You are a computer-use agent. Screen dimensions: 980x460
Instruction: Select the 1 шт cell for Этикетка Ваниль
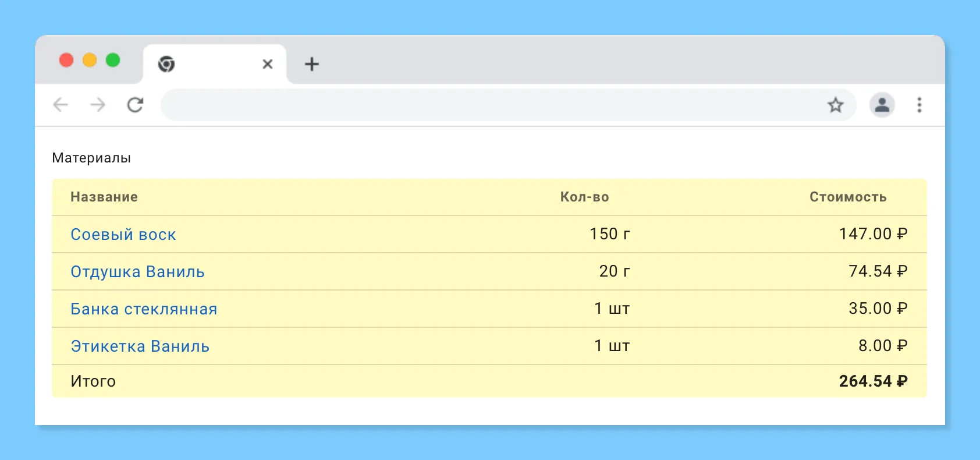coord(612,346)
